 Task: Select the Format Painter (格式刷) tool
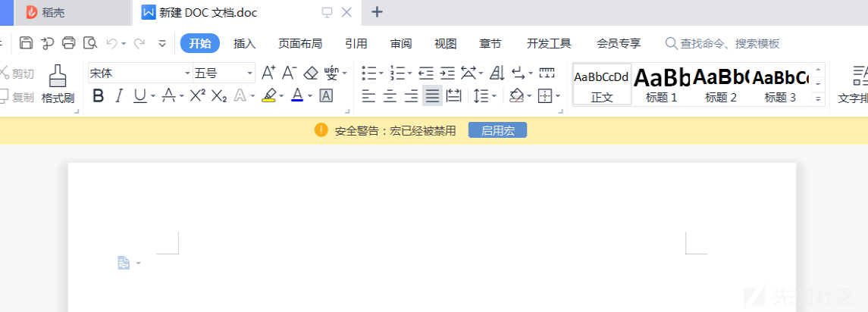coord(58,83)
